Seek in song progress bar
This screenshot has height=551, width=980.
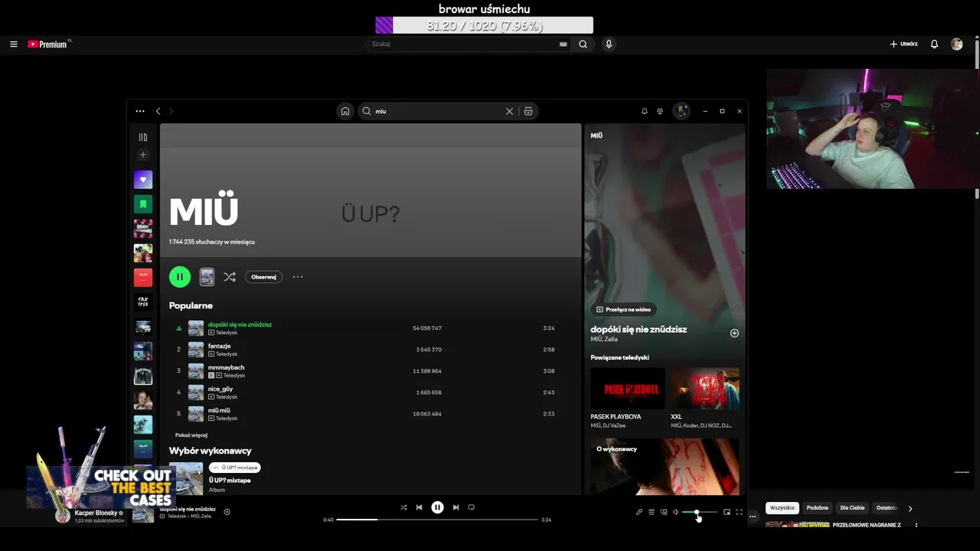click(437, 520)
